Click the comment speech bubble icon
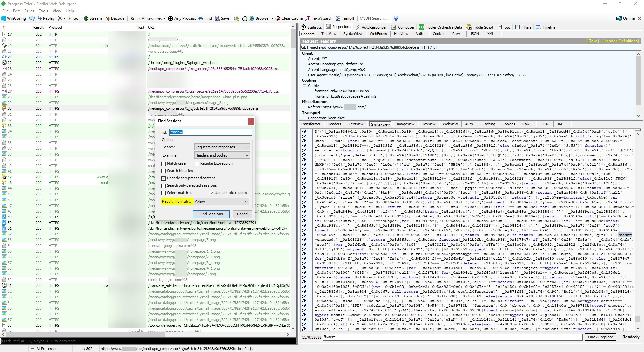Screen dimensions: 644x352 [x=32, y=18]
